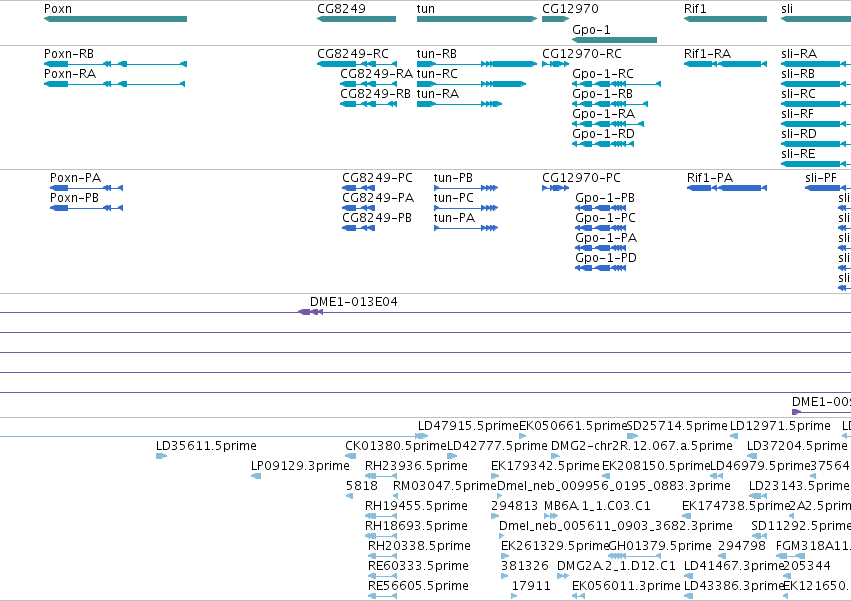Click the CG12970-RC transcript label
The image size is (851, 601).
[x=582, y=54]
